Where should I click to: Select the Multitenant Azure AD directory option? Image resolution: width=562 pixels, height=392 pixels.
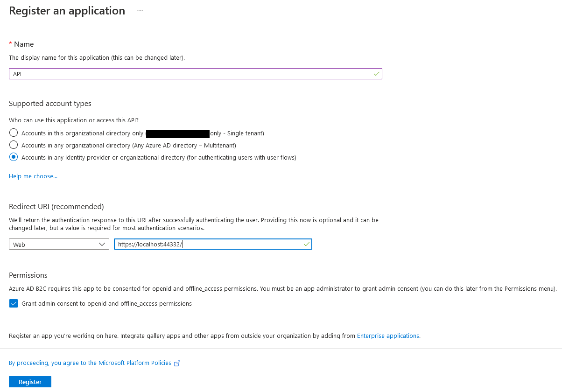(x=14, y=145)
